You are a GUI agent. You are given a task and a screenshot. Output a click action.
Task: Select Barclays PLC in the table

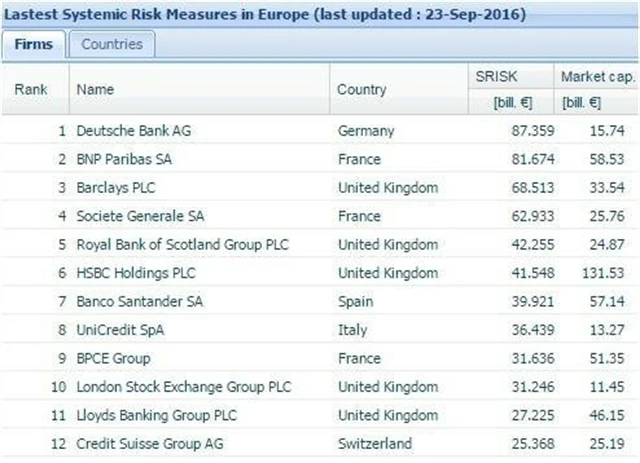[x=116, y=187]
